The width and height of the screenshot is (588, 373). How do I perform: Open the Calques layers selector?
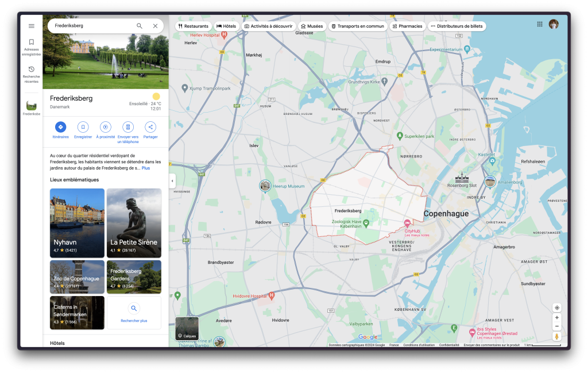(187, 329)
